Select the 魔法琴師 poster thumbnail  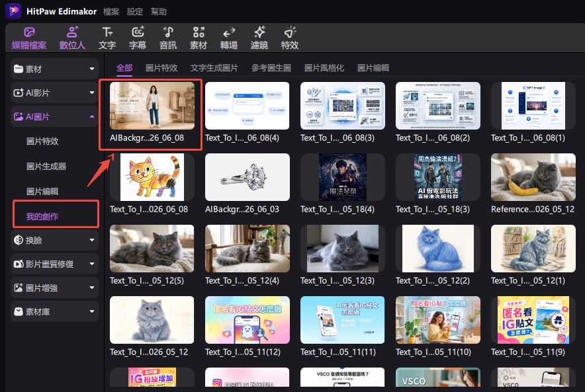pyautogui.click(x=343, y=177)
